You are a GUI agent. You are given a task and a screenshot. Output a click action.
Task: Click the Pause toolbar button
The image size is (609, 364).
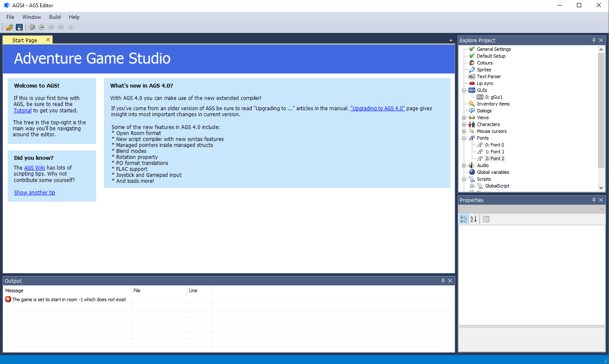tap(51, 27)
